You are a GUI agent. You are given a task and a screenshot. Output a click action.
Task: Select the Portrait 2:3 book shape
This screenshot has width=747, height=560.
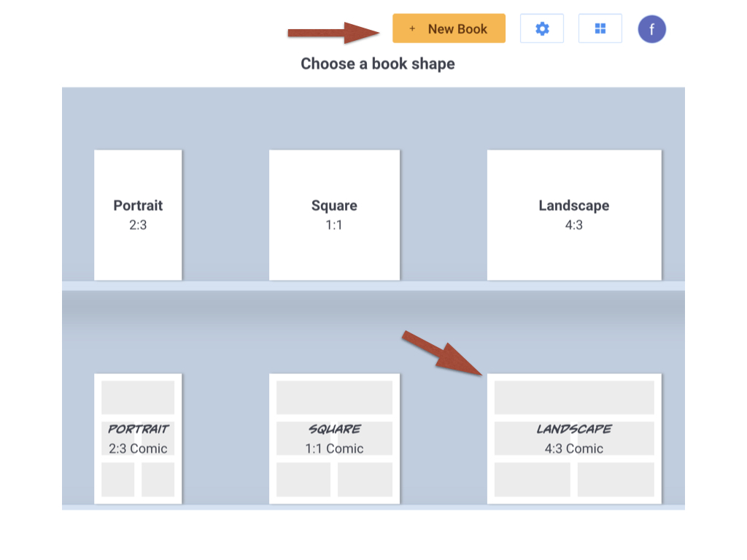pyautogui.click(x=138, y=215)
